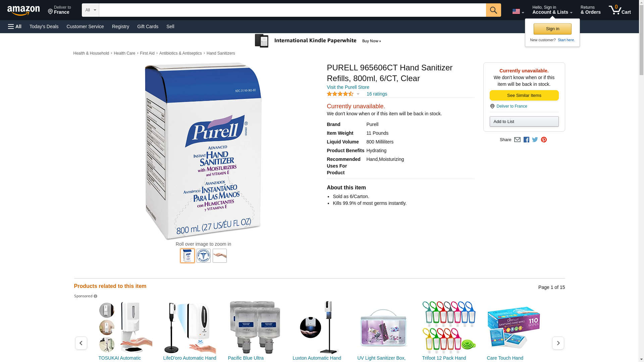
Task: Share via email envelope icon
Action: click(517, 140)
